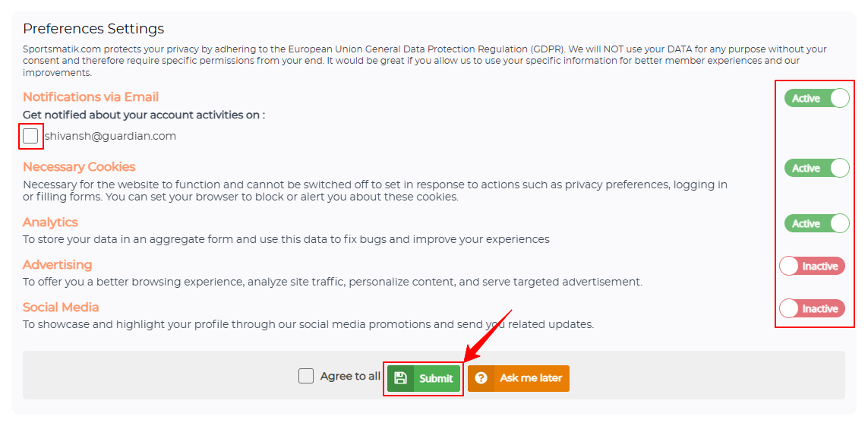
Task: Select the Social Media section heading
Action: [x=61, y=307]
